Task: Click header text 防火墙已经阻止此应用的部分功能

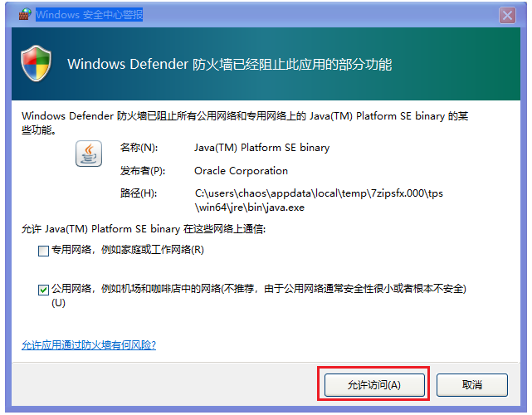Action: (292, 64)
